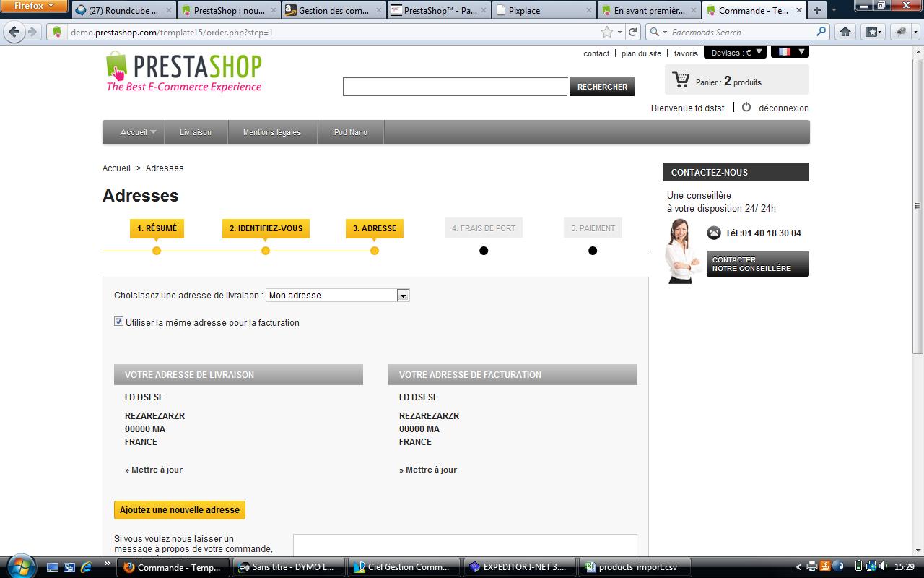Click plan du site link
The height and width of the screenshot is (578, 924).
click(641, 53)
